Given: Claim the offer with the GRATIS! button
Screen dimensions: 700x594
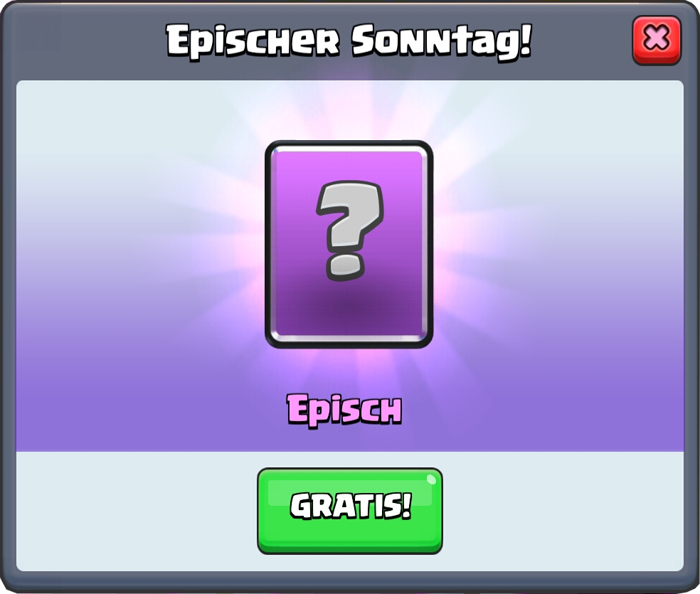Looking at the screenshot, I should (x=349, y=511).
